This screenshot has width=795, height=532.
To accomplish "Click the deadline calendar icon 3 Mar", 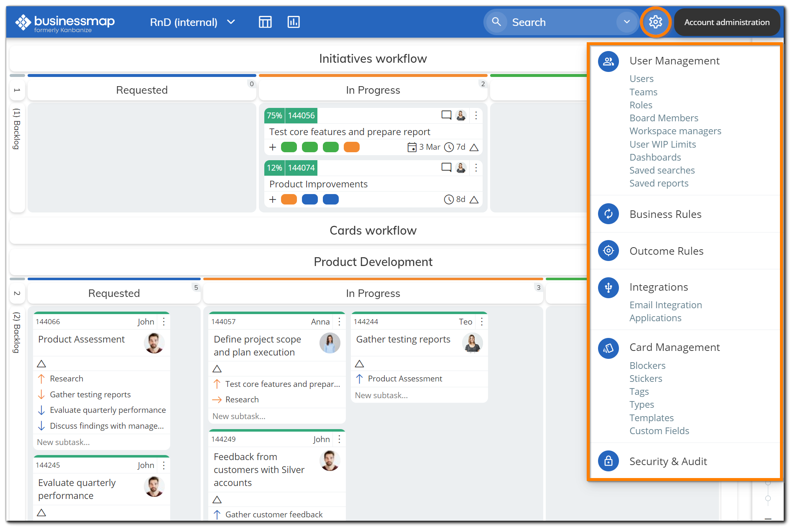I will pos(412,147).
